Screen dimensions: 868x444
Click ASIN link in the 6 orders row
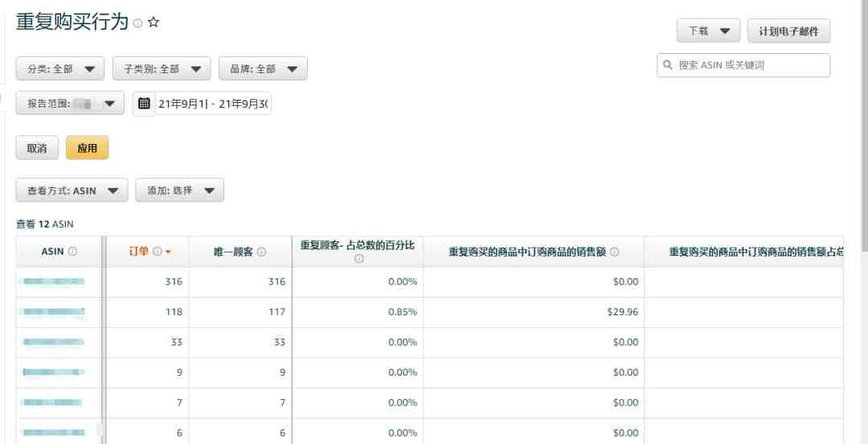[52, 433]
